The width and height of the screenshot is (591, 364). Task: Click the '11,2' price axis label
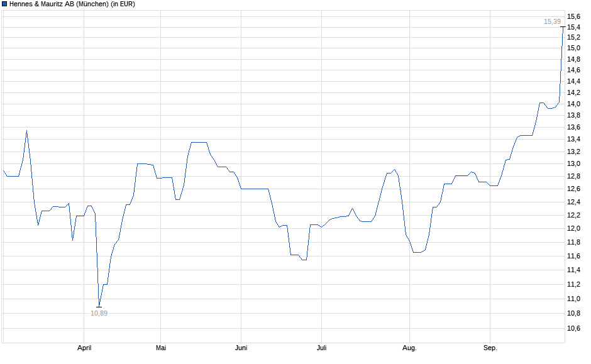tap(573, 285)
